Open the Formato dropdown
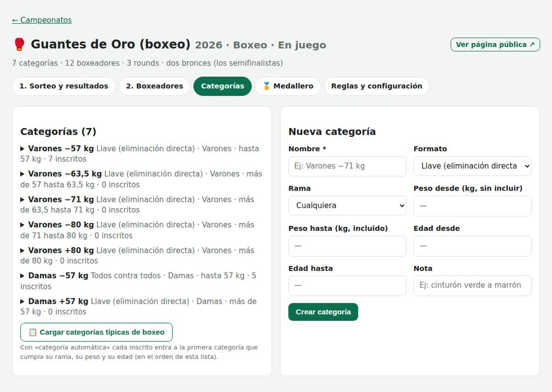The height and width of the screenshot is (392, 552). [x=473, y=166]
